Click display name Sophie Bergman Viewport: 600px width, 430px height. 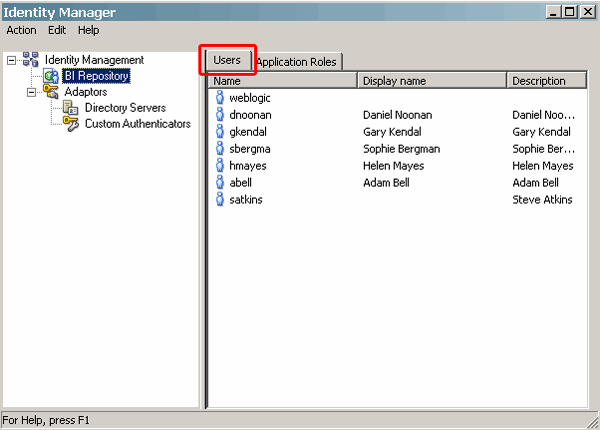(x=401, y=149)
